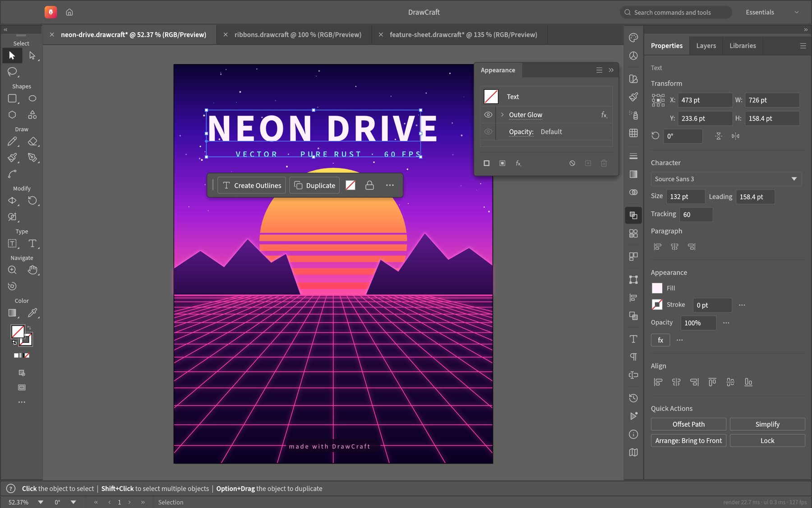Select the Eyedropper tool

tap(32, 313)
